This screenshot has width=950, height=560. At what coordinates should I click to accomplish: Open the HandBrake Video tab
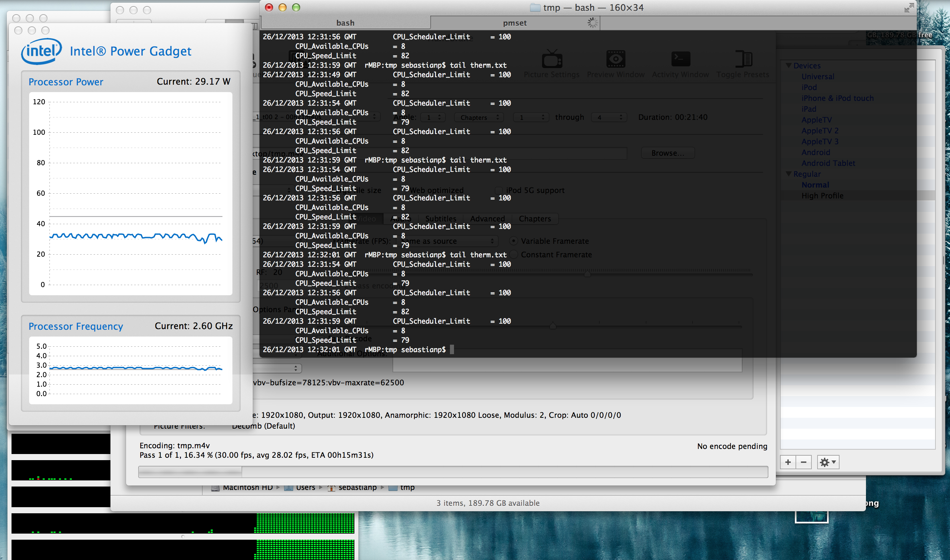(x=366, y=218)
